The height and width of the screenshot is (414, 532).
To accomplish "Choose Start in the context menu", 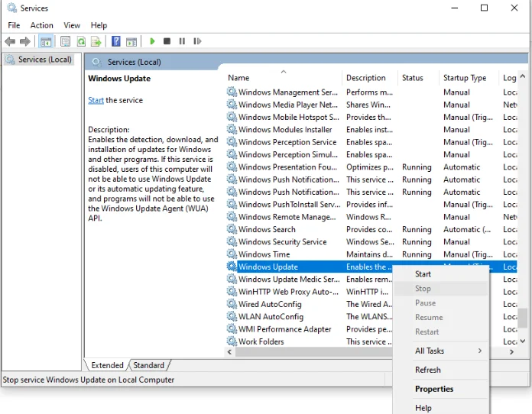I will click(x=441, y=274).
